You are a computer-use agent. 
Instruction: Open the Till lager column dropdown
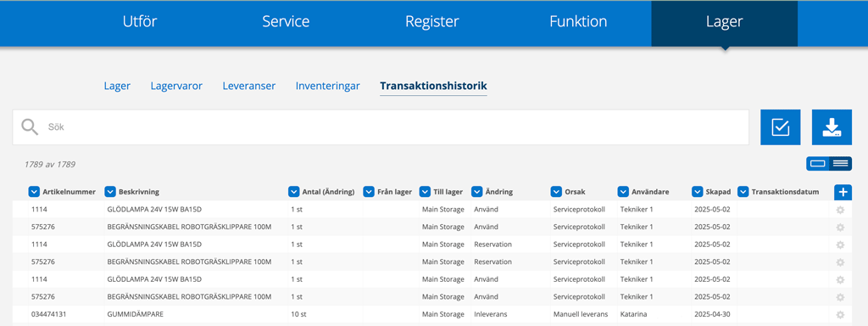coord(425,192)
